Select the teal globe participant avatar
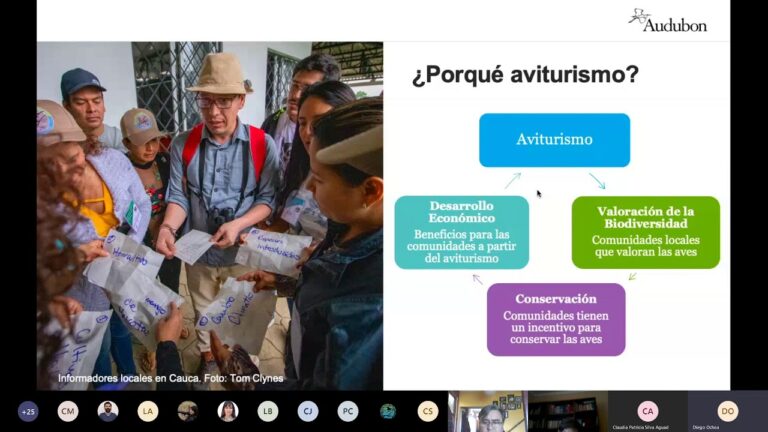This screenshot has width=768, height=432. [x=388, y=411]
